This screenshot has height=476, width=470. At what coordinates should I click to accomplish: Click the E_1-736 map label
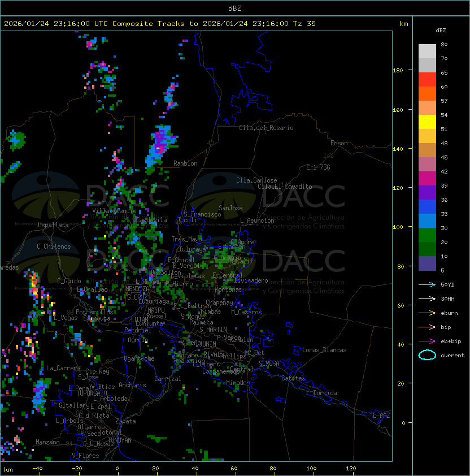tap(318, 167)
